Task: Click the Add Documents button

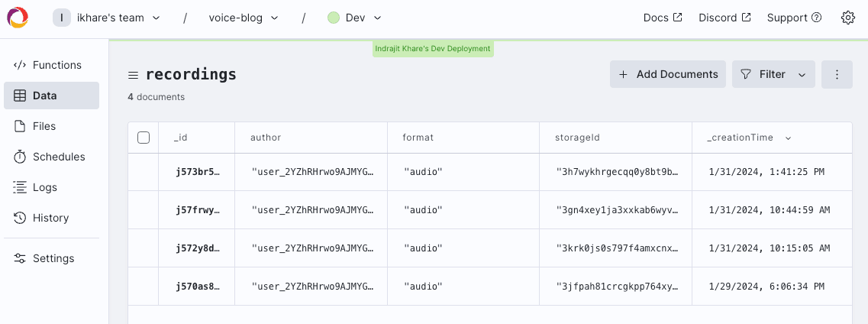Action: [x=668, y=74]
